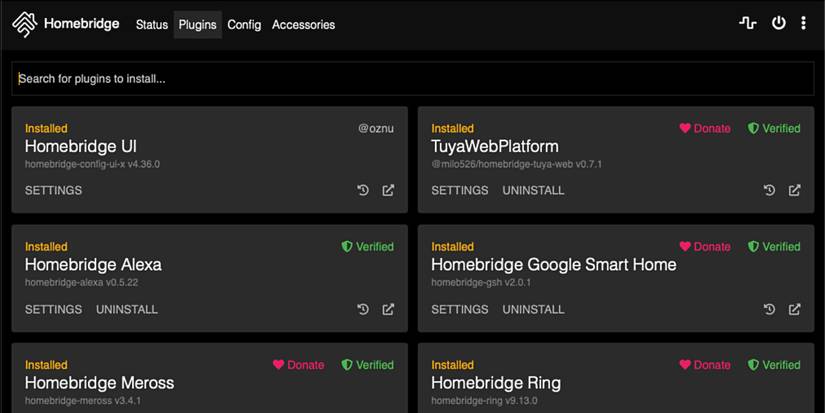The width and height of the screenshot is (825, 413).
Task: Click Verified badge on Homebridge Alexa
Action: coord(367,246)
